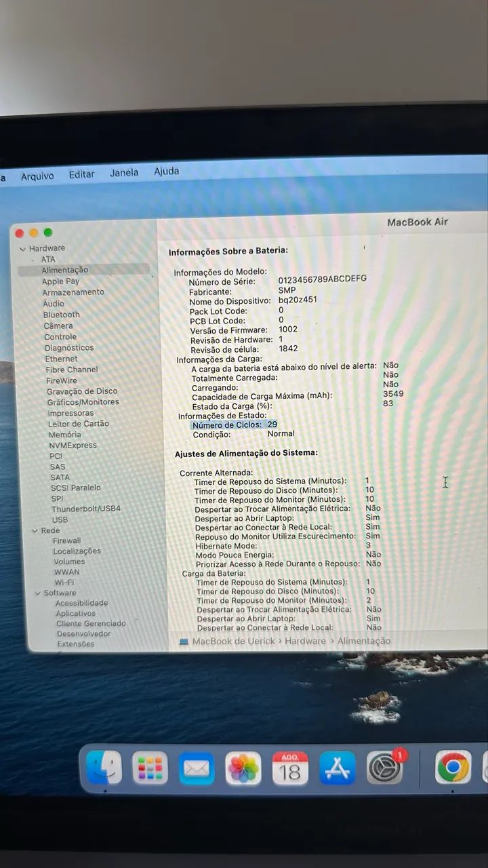Click the serial number 0123456789ABCDEFG

point(323,279)
